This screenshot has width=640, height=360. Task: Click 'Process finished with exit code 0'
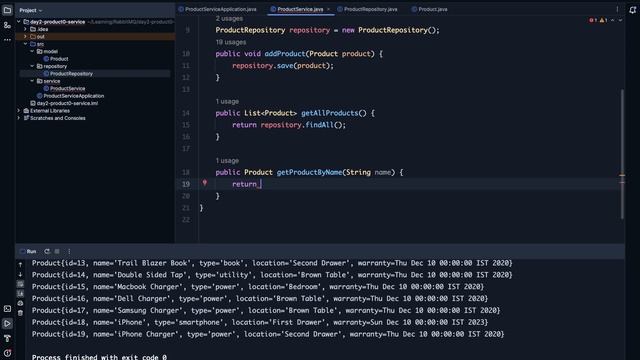pyautogui.click(x=99, y=357)
